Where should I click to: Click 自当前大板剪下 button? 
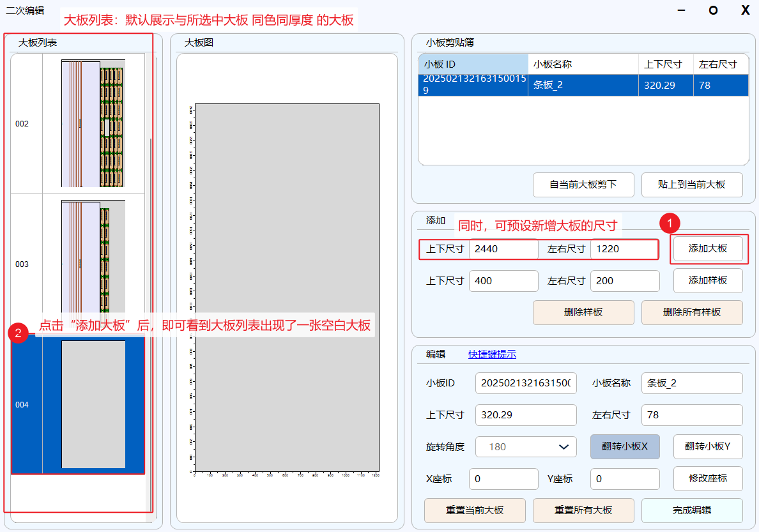click(583, 185)
